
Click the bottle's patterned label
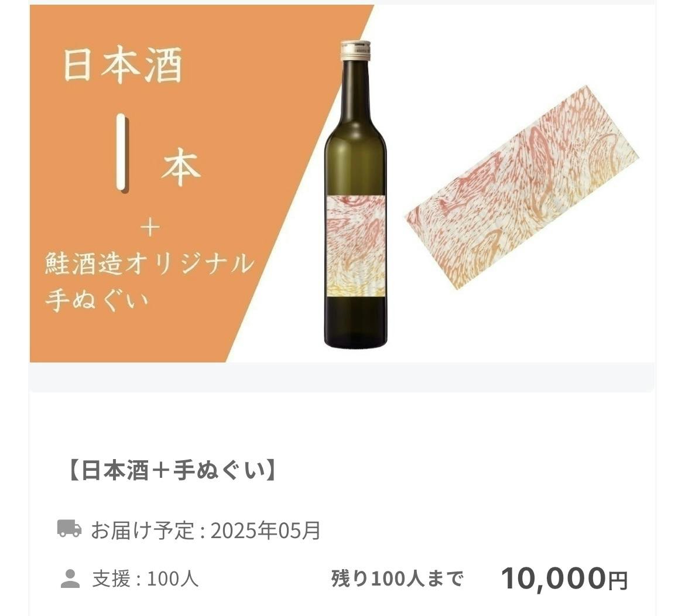(356, 248)
